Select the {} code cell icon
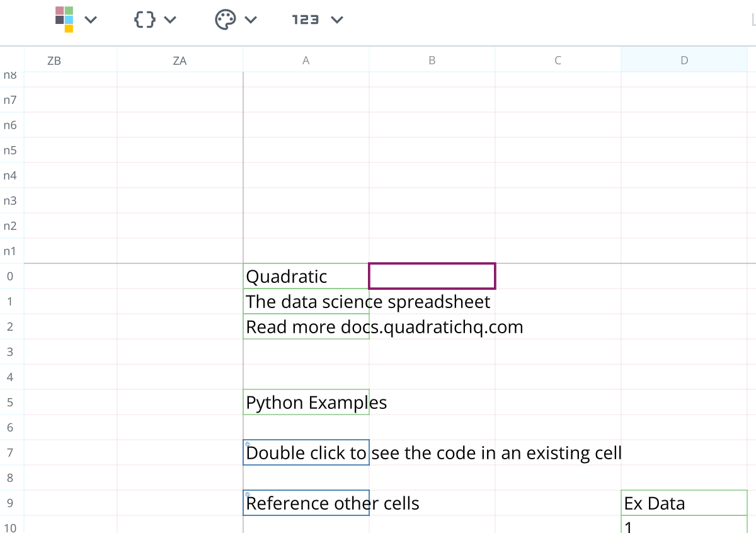This screenshot has width=756, height=533. [x=144, y=19]
